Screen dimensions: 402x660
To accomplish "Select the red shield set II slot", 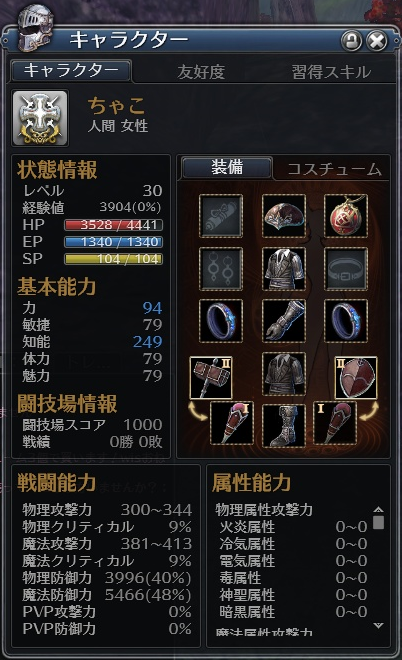I will 356,378.
